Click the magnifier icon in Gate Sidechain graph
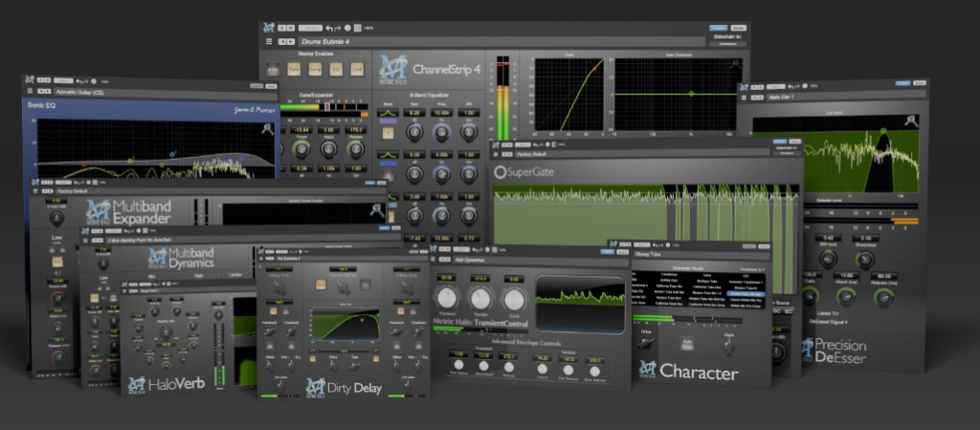The width and height of the screenshot is (980, 430). click(736, 63)
